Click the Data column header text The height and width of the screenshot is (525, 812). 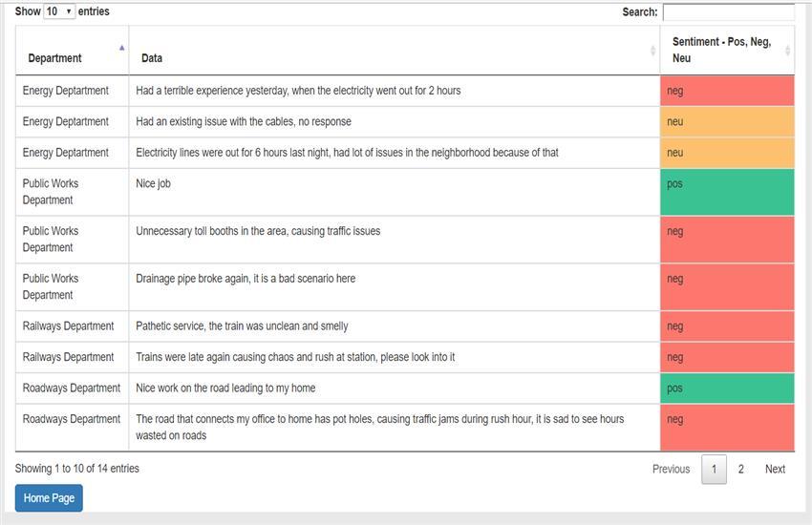click(x=152, y=58)
